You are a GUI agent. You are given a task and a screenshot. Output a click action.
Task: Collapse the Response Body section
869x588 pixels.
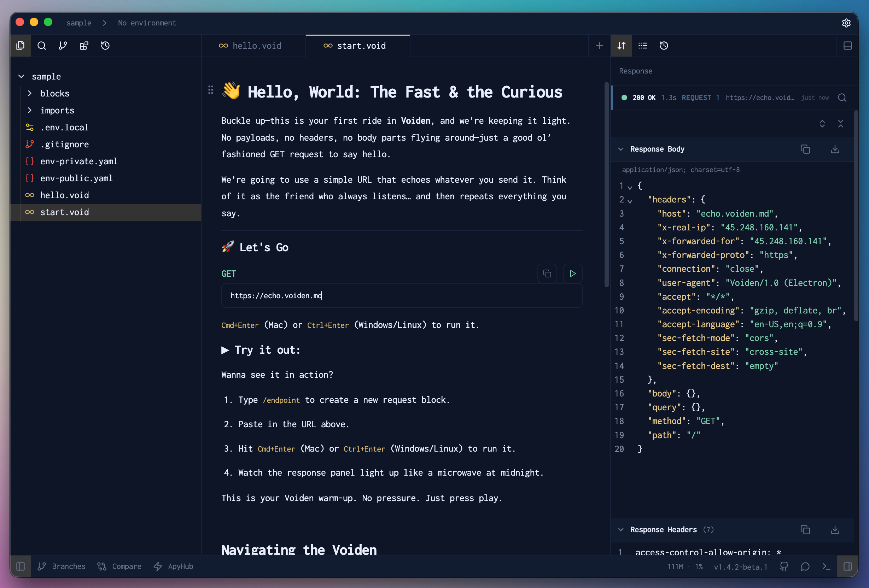pyautogui.click(x=621, y=149)
